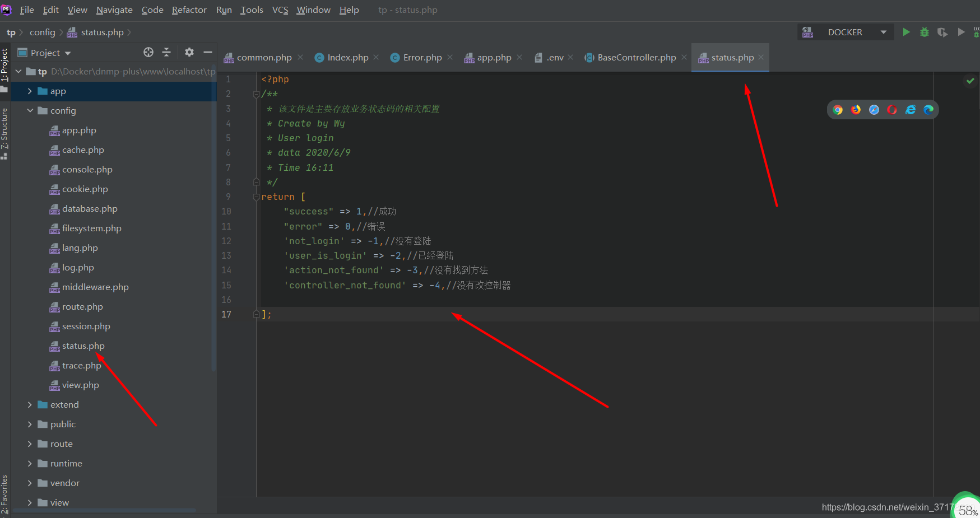This screenshot has height=518, width=980.
Task: Open in Internet Explorer browser icon
Action: pyautogui.click(x=911, y=110)
